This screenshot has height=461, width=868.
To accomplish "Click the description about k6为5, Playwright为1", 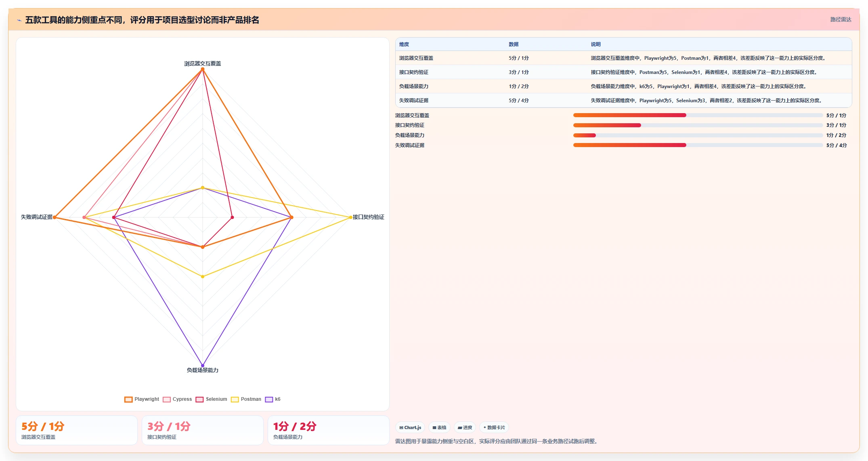I will (699, 86).
